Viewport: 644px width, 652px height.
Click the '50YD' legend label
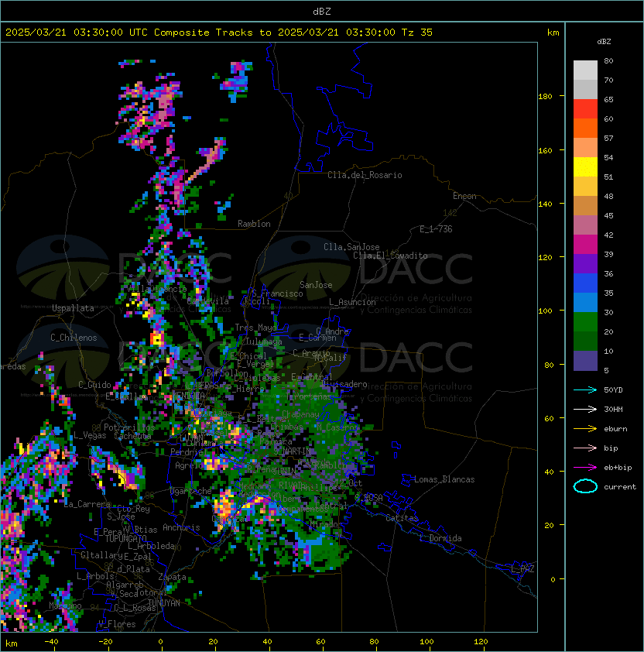613,390
